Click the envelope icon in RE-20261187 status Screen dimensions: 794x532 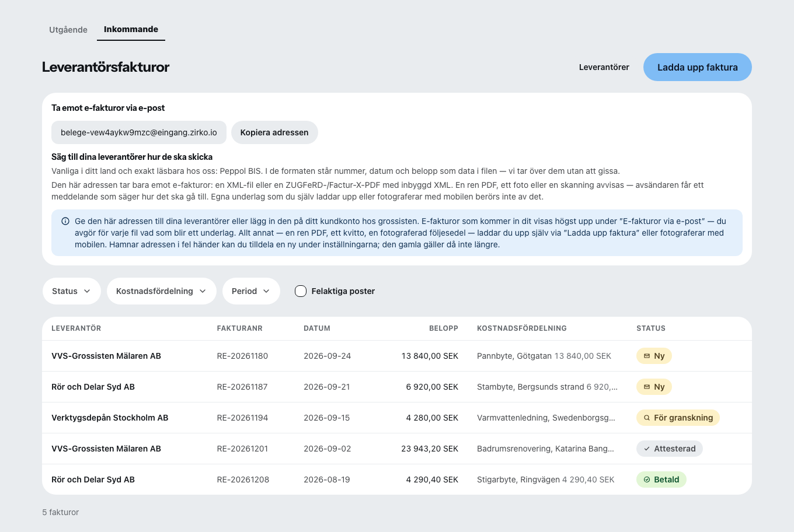(647, 387)
